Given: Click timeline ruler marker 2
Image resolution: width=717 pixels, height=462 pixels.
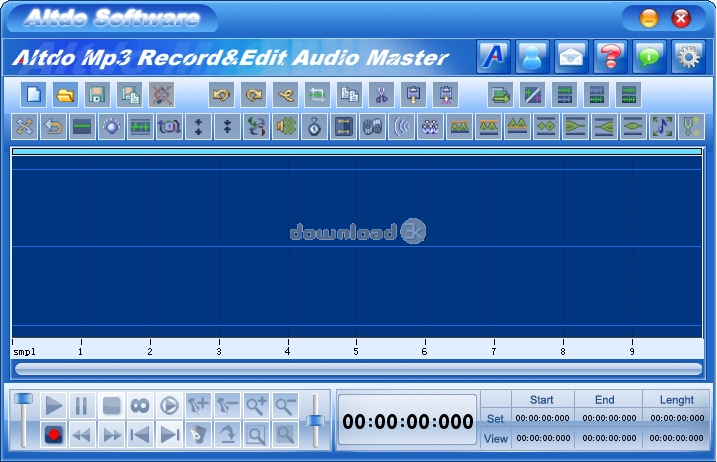Looking at the screenshot, I should coord(150,351).
